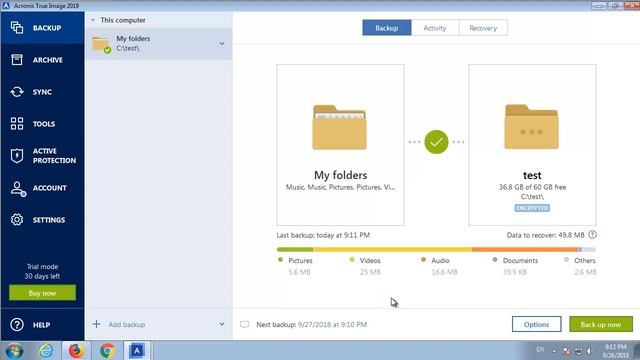Switch to the Activity tab
The width and height of the screenshot is (640, 360).
[x=435, y=28]
